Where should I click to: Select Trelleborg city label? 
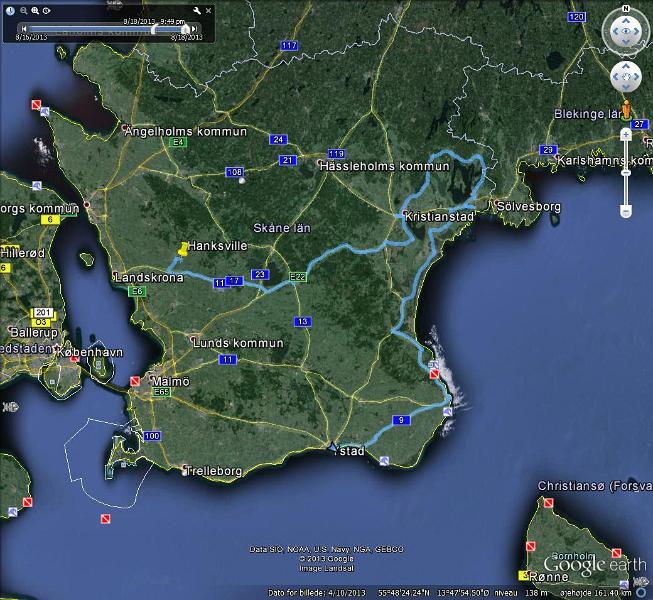point(214,471)
